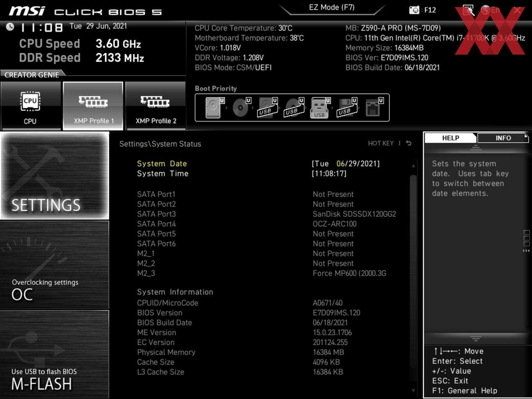This screenshot has width=532, height=399.
Task: Click the scroll down arrow of settings list
Action: pos(413,390)
